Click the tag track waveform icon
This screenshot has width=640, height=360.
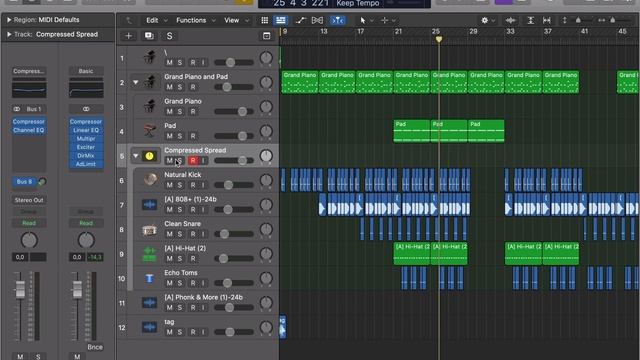point(149,327)
